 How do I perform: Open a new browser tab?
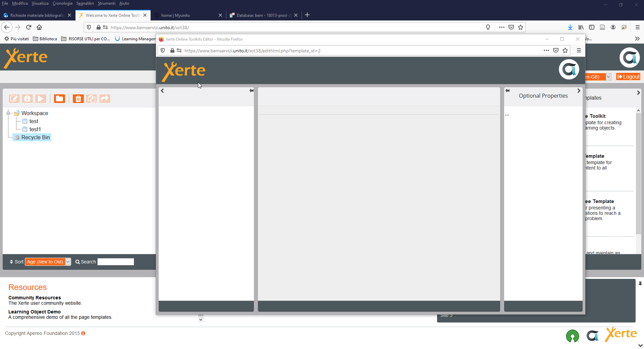307,15
